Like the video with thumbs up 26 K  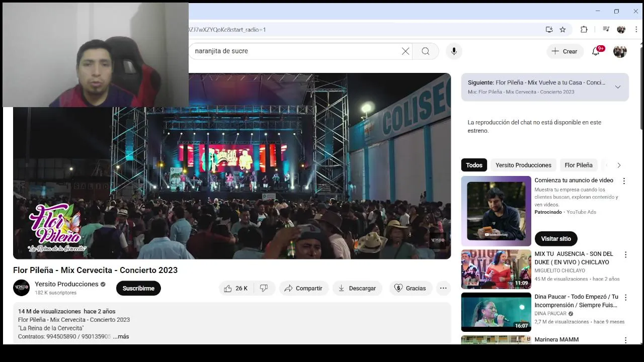[x=236, y=288]
